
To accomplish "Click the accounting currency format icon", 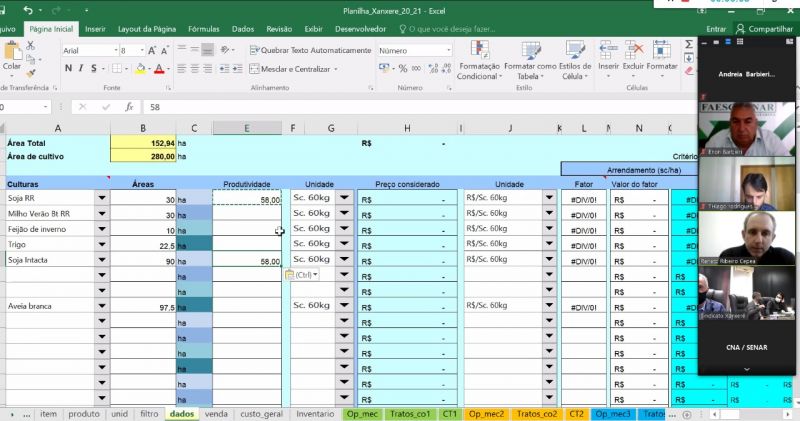I will pyautogui.click(x=384, y=68).
